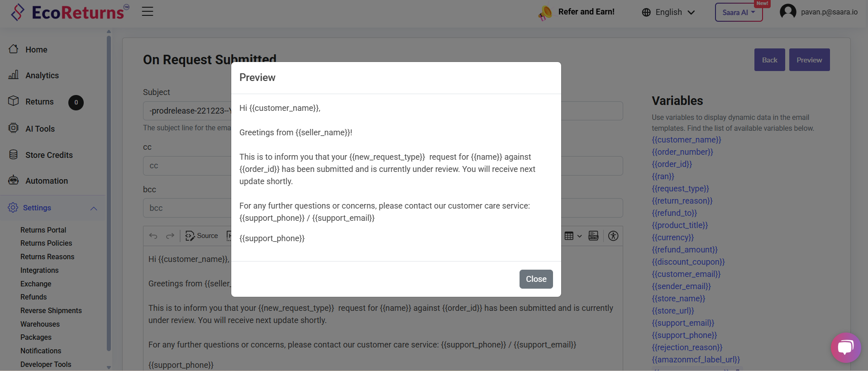Click the insert HTML embed icon
Screen dimensions: 868x371
593,236
